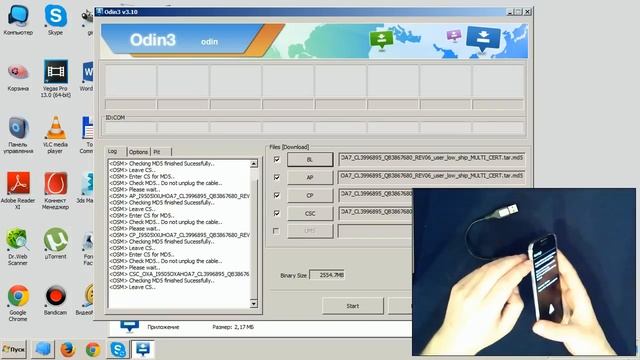Screen dimensions: 640x360
Task: Open Skype from the taskbar
Action: coord(118,349)
